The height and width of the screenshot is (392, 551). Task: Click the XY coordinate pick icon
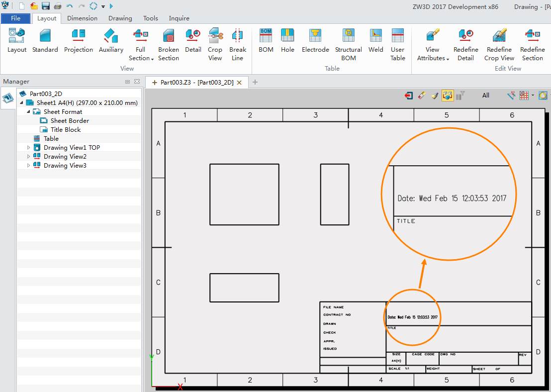point(511,96)
